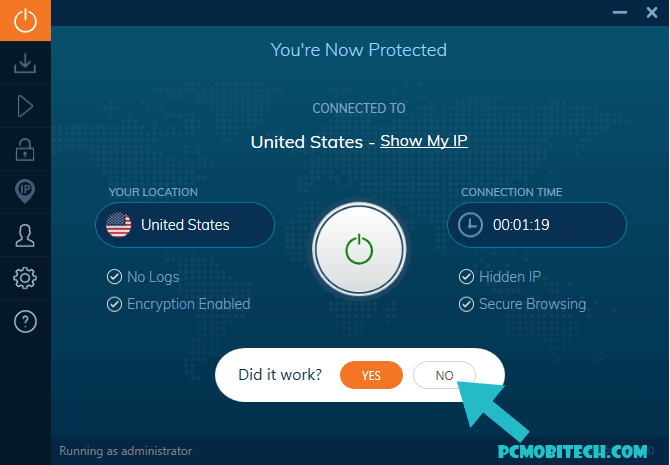Click the connection time clock display
This screenshot has height=465, width=670.
[x=537, y=225]
